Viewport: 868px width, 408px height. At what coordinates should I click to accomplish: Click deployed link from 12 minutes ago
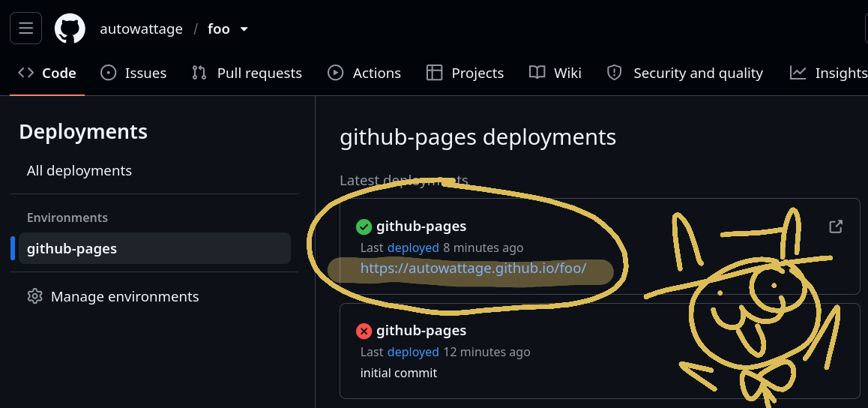tap(413, 352)
